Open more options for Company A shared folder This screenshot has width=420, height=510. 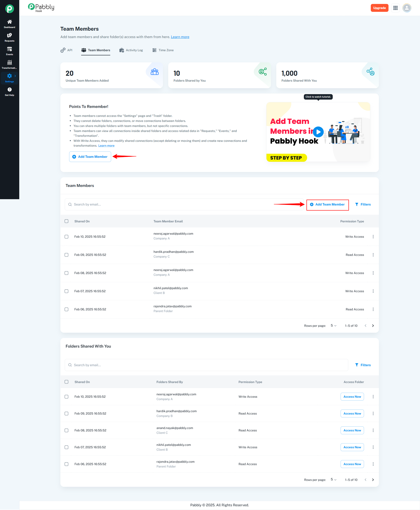(x=373, y=396)
